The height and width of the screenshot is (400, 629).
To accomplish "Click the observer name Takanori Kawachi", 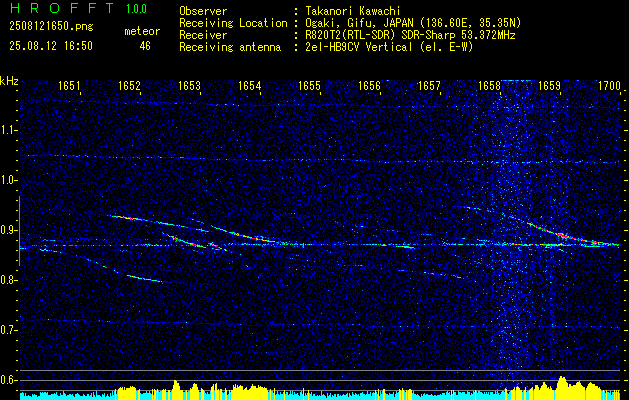I will click(353, 11).
